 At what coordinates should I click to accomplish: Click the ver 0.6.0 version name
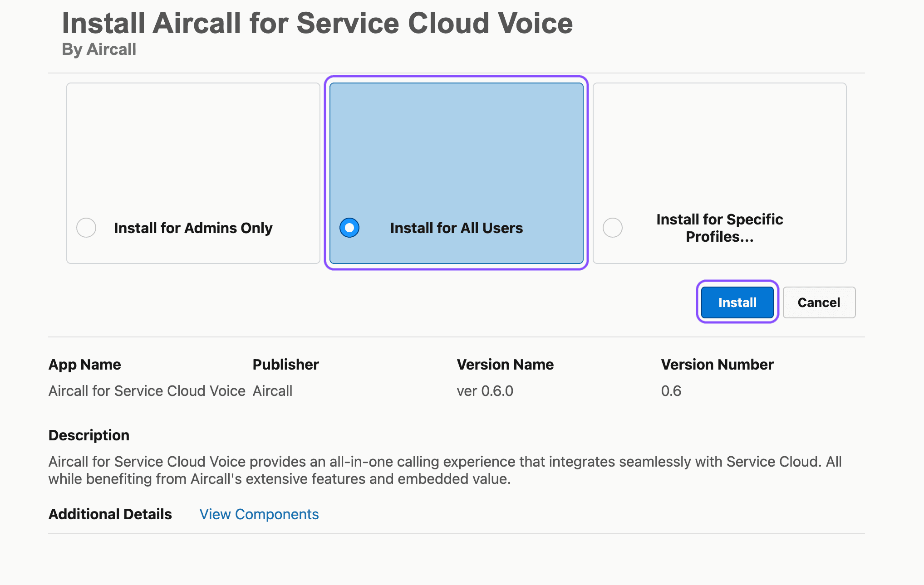tap(485, 390)
